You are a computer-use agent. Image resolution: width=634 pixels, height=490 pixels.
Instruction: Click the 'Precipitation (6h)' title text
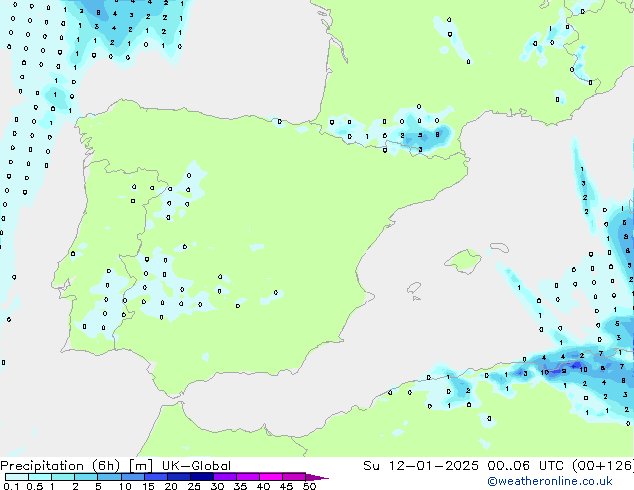60,466
